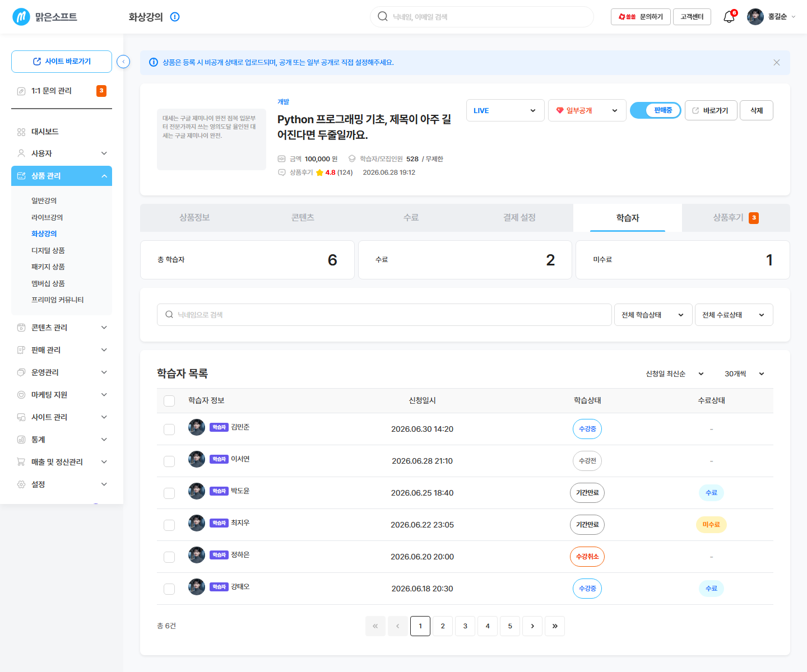The width and height of the screenshot is (807, 672).
Task: Collapse the sidebar with the arrow button
Action: 123,62
